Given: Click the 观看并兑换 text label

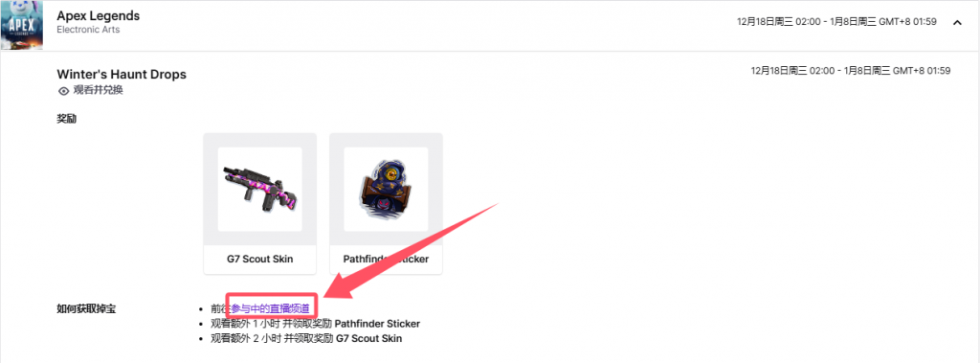Looking at the screenshot, I should pyautogui.click(x=99, y=90).
